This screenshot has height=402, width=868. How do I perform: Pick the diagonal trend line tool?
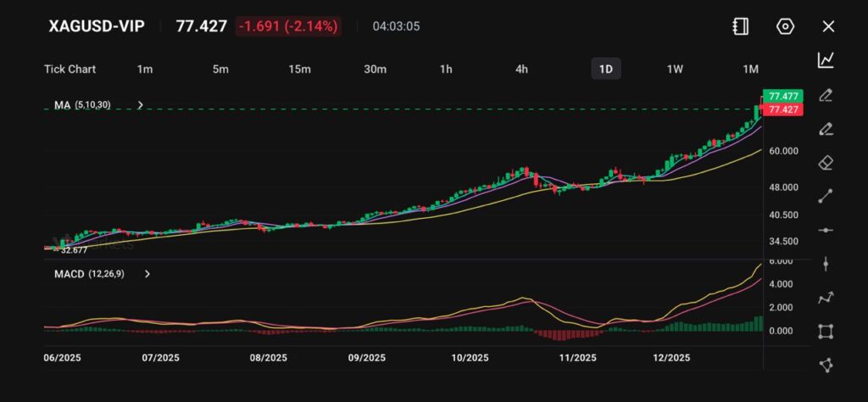pos(826,196)
